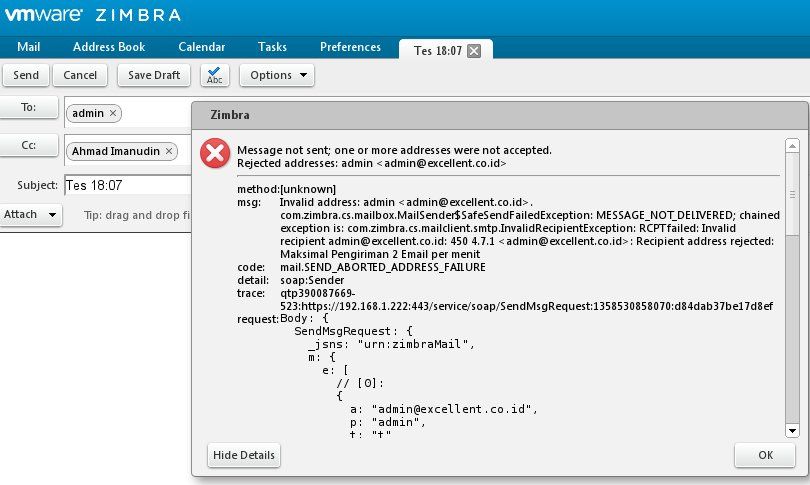810x485 pixels.
Task: Click the mail.SEND_ABORTED_ADDRESS_FAILURE code text
Action: click(x=383, y=267)
